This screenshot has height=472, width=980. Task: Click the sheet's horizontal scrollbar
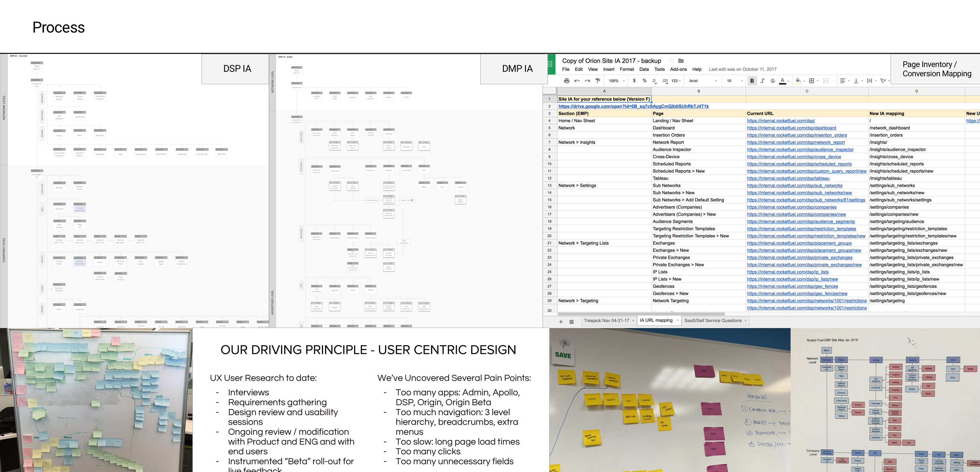click(641, 314)
